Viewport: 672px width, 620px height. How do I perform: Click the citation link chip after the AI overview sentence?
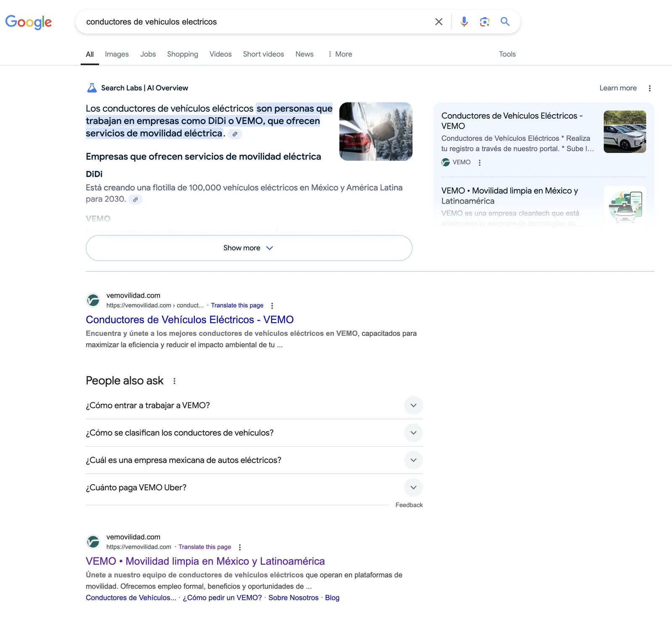tap(235, 134)
